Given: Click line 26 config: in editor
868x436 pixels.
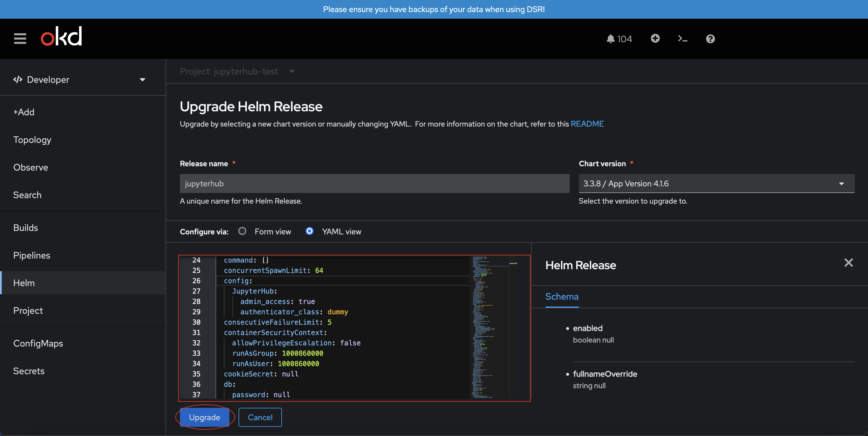Looking at the screenshot, I should coord(238,281).
